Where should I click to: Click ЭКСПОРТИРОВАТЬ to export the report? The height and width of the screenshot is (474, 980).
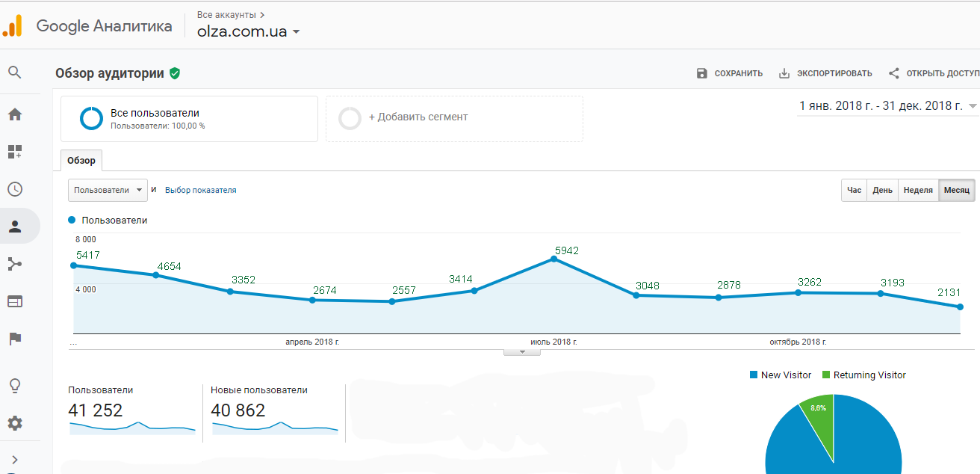[x=834, y=73]
